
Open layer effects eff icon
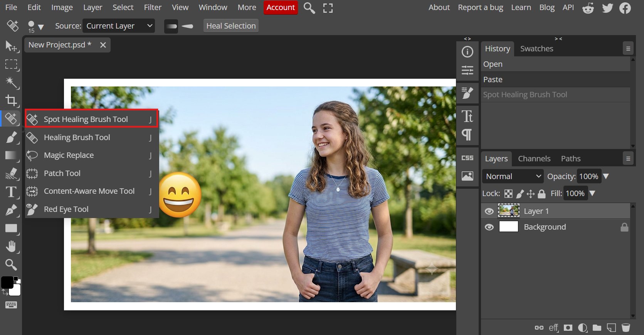554,328
